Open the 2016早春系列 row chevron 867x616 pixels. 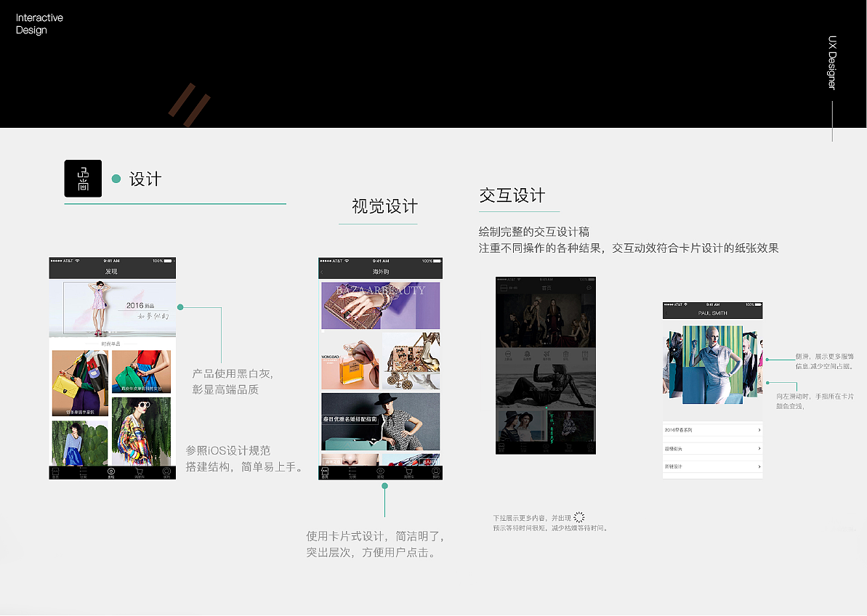point(759,430)
